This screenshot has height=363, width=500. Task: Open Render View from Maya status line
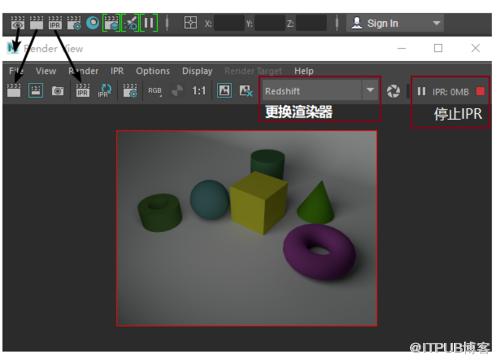point(17,23)
